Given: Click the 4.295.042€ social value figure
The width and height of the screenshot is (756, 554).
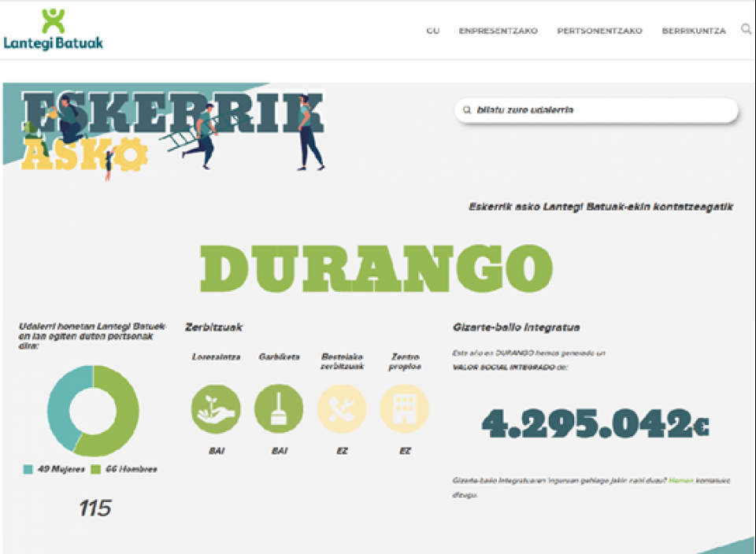Looking at the screenshot, I should pos(595,425).
